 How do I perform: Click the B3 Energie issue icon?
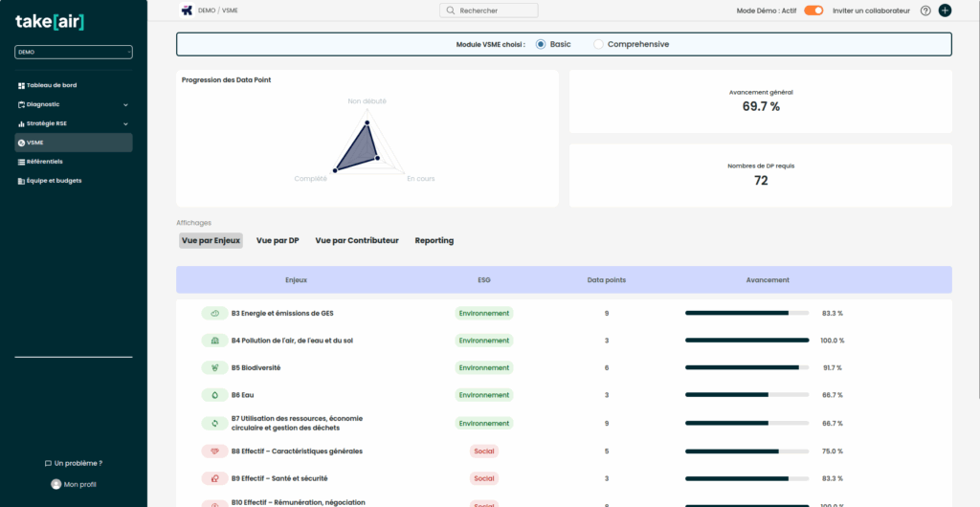[214, 314]
